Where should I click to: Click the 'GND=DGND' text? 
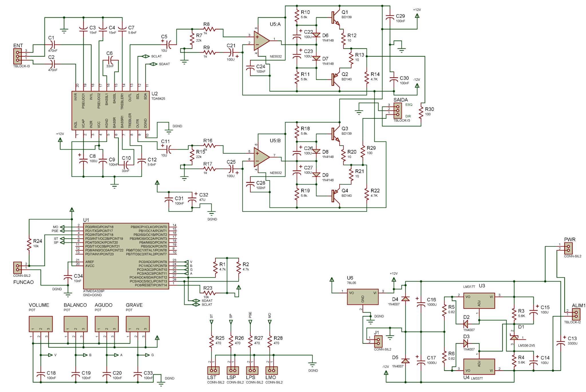[x=92, y=295]
